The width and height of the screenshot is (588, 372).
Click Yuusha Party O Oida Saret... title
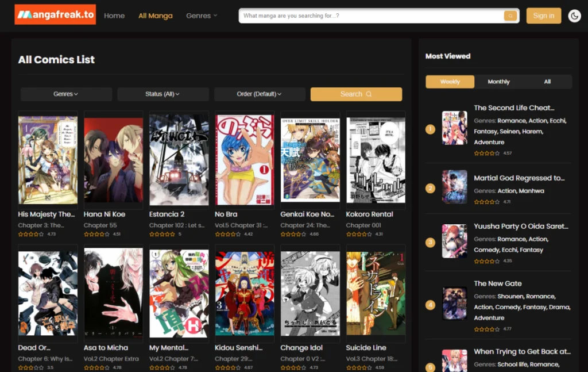click(521, 226)
